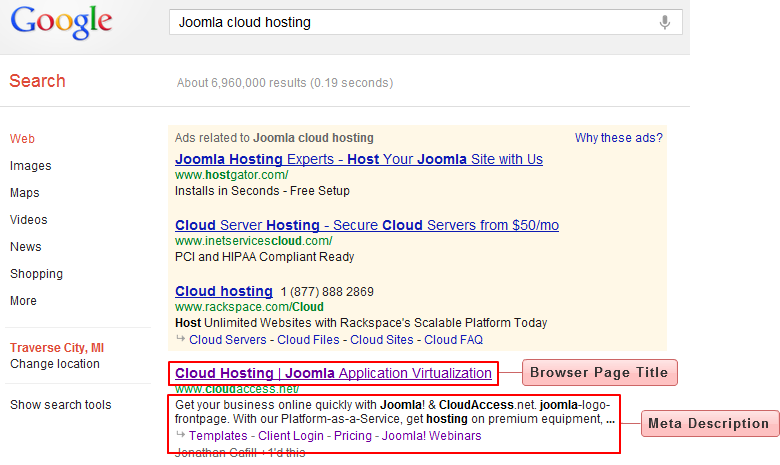The height and width of the screenshot is (465, 780).
Task: Click Ads related to Joomla cloud hosting label
Action: (x=274, y=138)
